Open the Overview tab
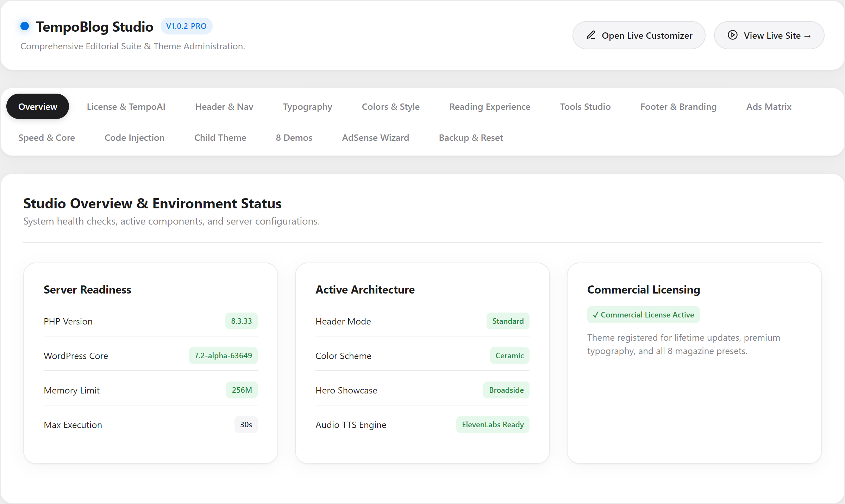The width and height of the screenshot is (845, 504). (x=38, y=106)
